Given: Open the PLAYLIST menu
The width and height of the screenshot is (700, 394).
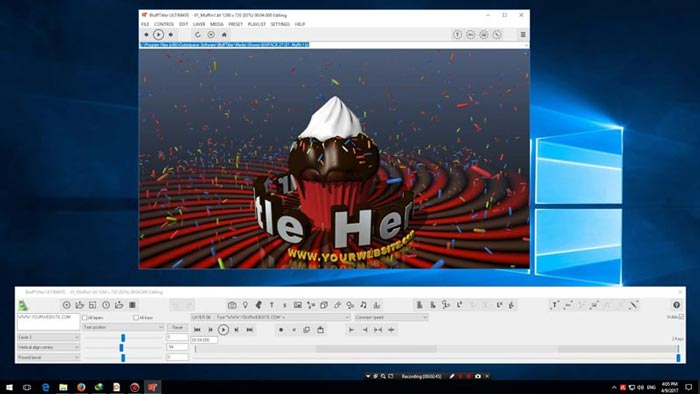Looking at the screenshot, I should 257,24.
